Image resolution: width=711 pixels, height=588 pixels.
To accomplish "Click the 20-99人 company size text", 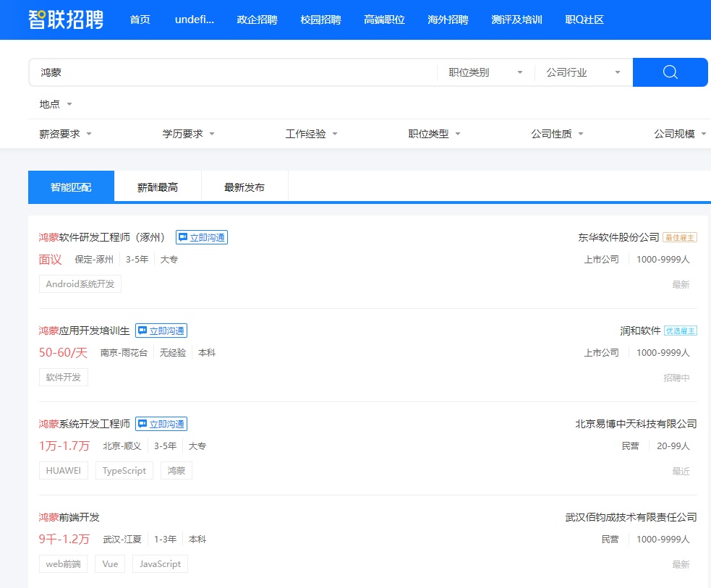I will pyautogui.click(x=673, y=446).
